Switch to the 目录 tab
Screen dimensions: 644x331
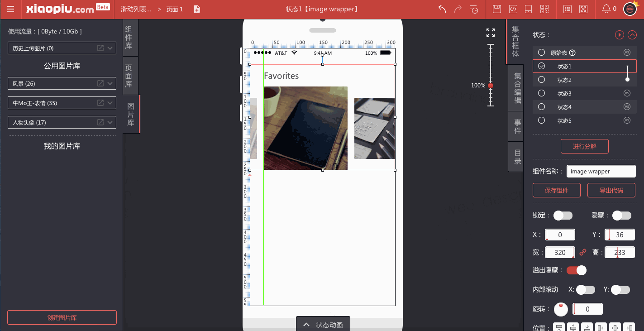516,157
